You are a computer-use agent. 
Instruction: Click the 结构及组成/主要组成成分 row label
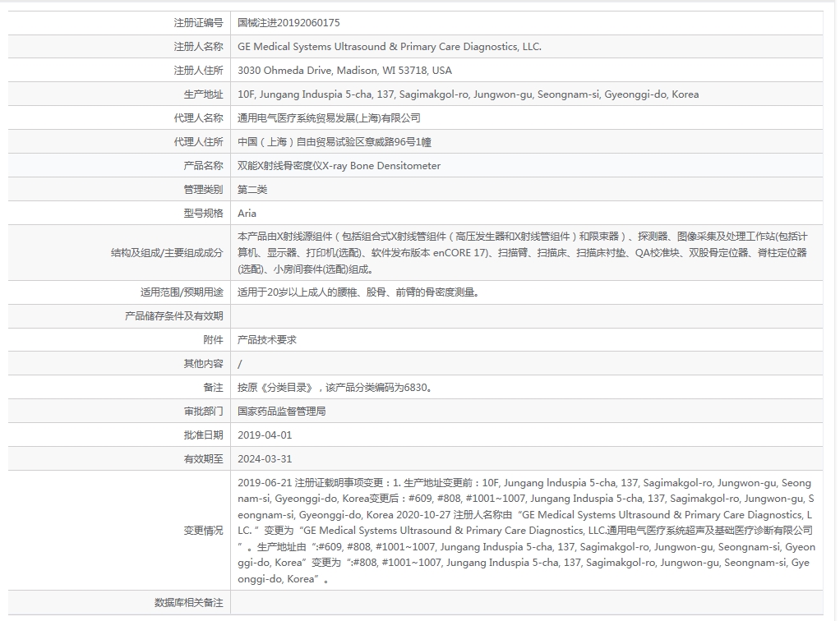(x=167, y=253)
